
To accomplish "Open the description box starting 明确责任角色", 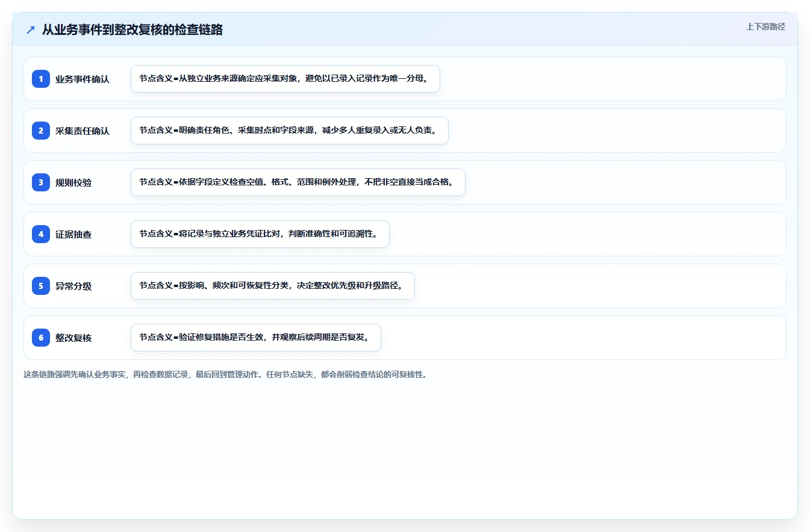I will click(290, 131).
